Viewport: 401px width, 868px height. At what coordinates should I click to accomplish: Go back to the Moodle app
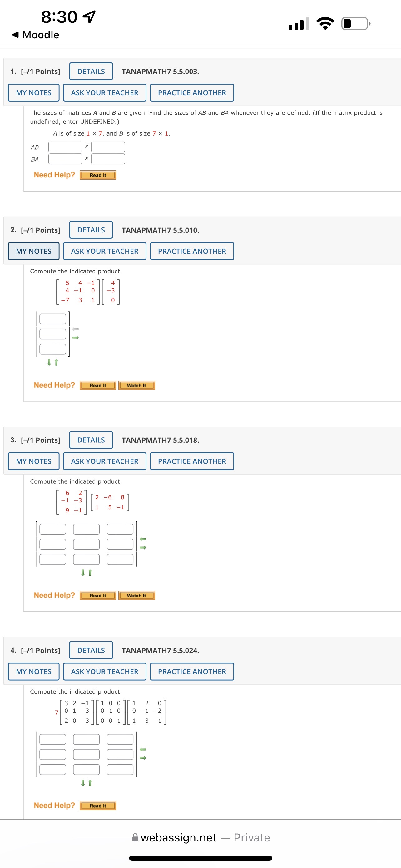coord(35,35)
